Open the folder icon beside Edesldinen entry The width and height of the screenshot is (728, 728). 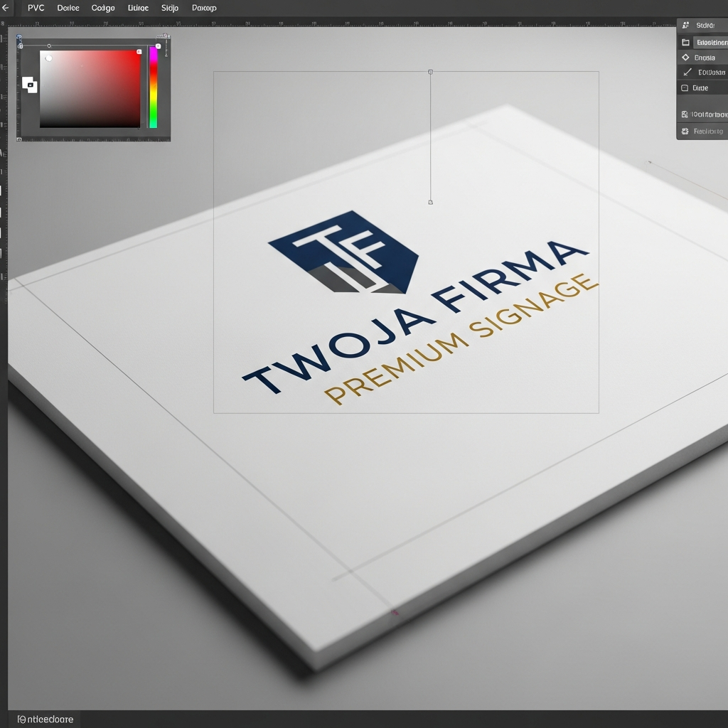point(685,43)
